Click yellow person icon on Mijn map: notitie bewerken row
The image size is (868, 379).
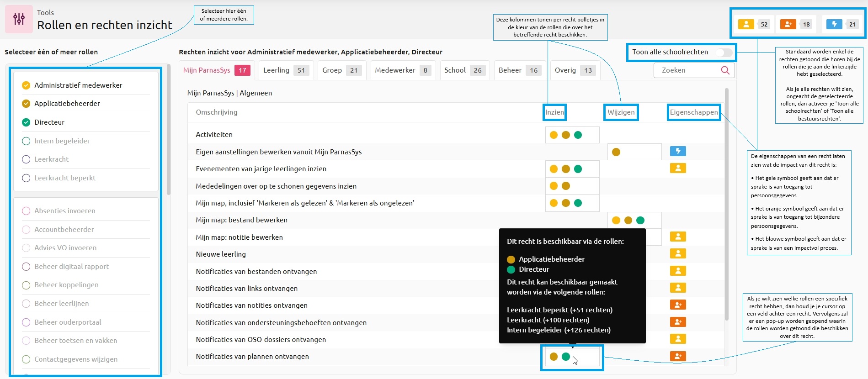pyautogui.click(x=678, y=237)
